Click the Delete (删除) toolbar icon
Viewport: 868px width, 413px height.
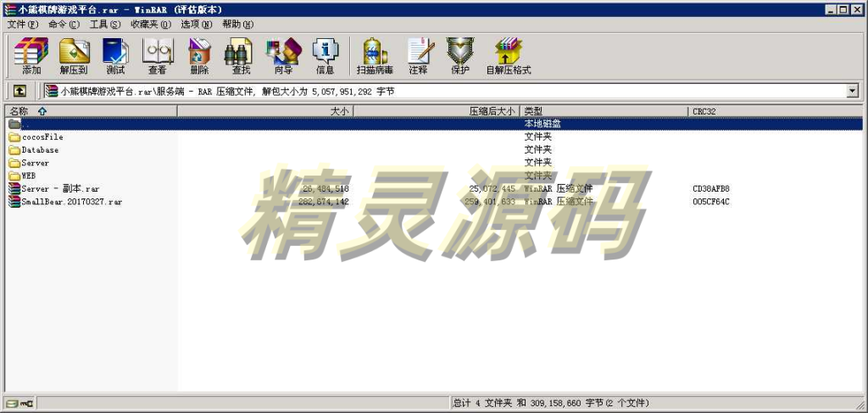pyautogui.click(x=199, y=56)
